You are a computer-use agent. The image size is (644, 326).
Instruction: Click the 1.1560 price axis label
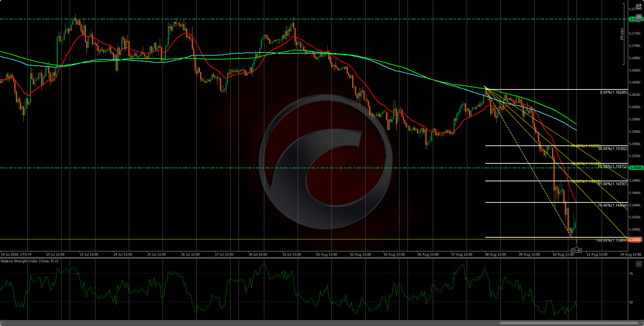635,132
